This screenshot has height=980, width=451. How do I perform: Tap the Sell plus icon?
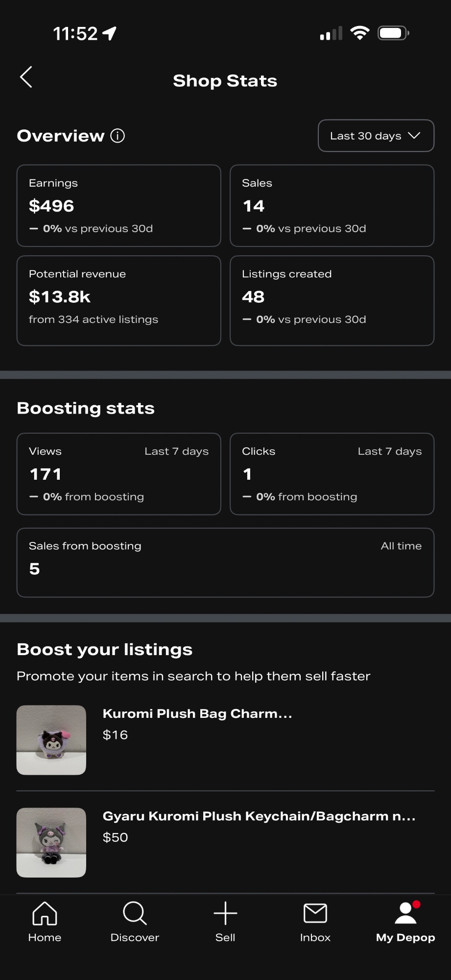pos(225,913)
